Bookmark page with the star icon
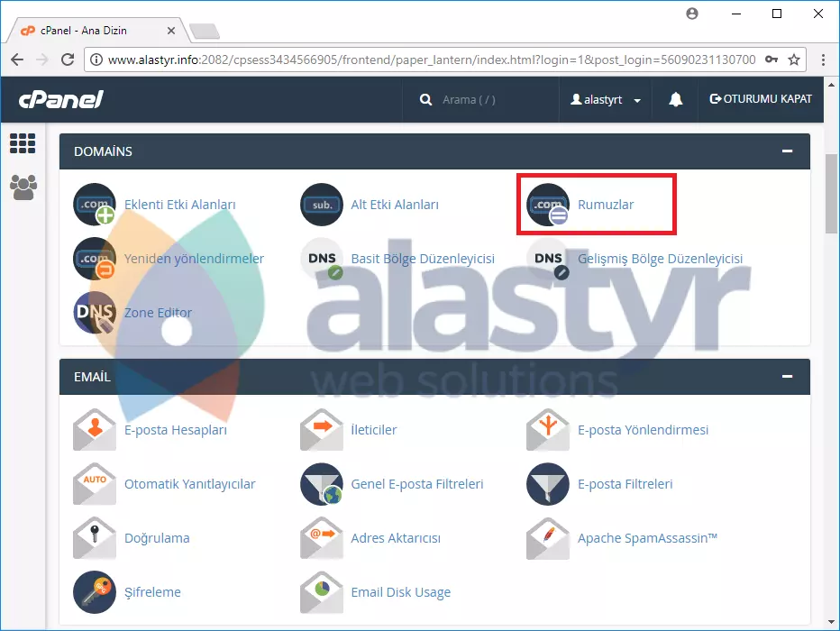 (x=794, y=59)
